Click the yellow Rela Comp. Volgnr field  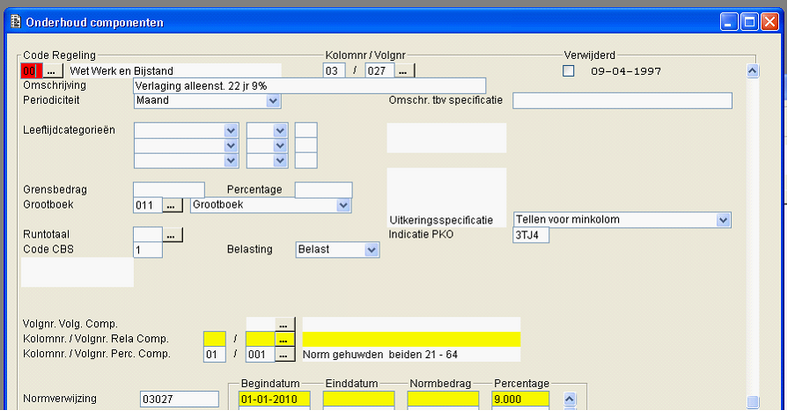260,339
